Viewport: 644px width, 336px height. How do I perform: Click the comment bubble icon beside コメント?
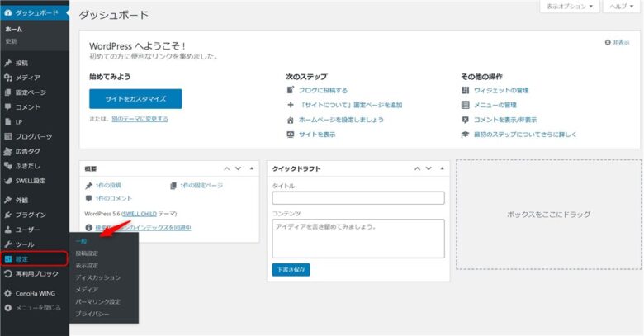pyautogui.click(x=7, y=106)
